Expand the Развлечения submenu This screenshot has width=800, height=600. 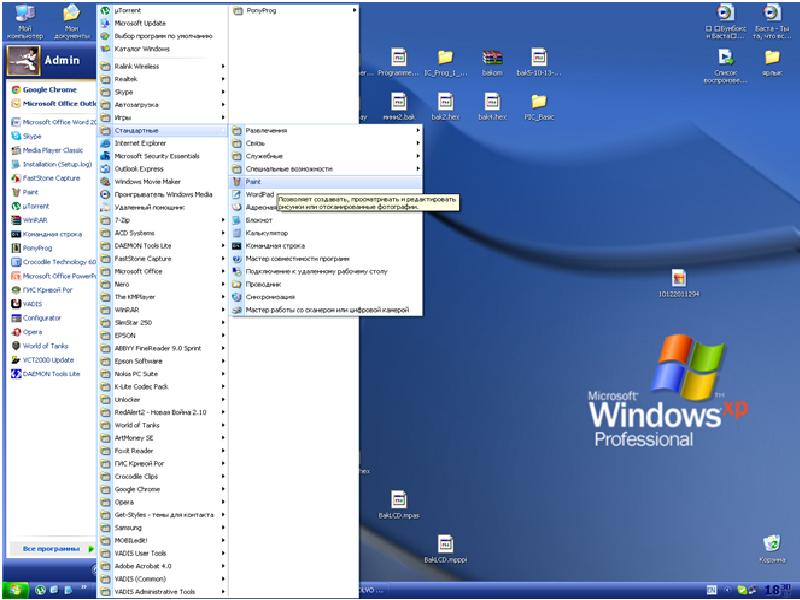[x=267, y=130]
